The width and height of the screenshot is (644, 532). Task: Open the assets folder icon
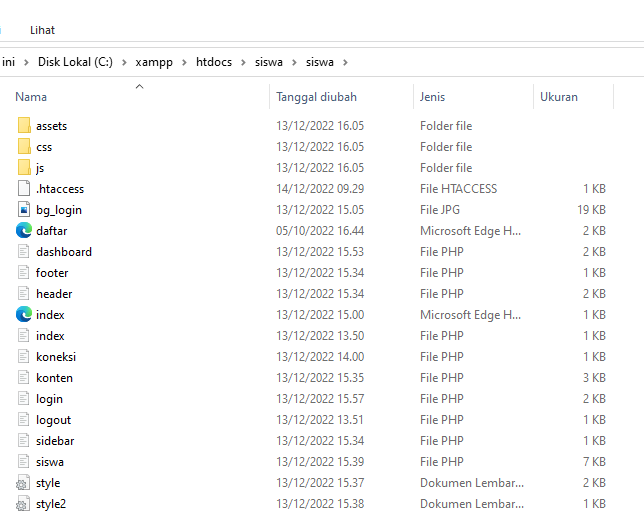pos(24,125)
